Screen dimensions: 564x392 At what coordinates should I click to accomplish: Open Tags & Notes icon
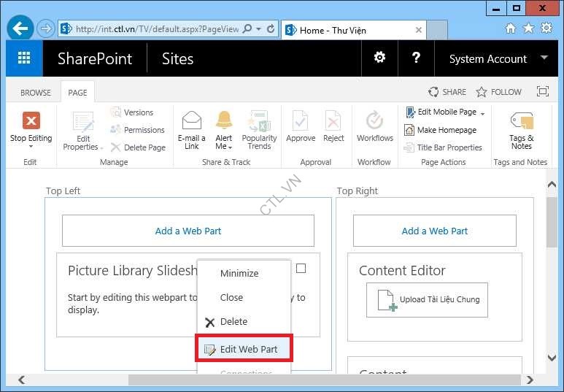521,121
